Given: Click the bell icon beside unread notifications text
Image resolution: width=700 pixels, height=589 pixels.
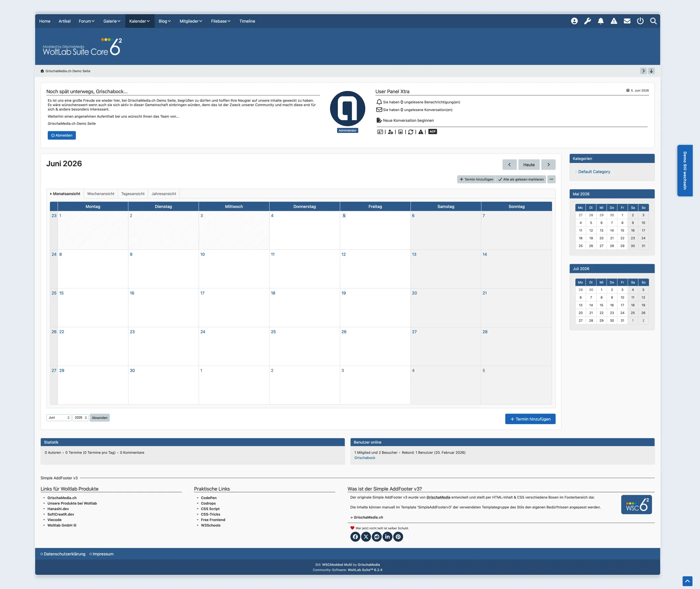Looking at the screenshot, I should click(x=379, y=102).
